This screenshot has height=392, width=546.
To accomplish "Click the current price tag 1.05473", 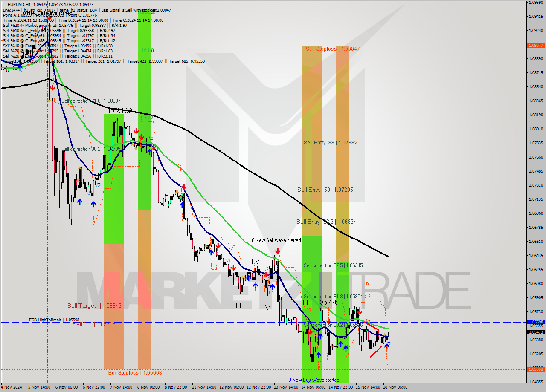I will pos(536,332).
